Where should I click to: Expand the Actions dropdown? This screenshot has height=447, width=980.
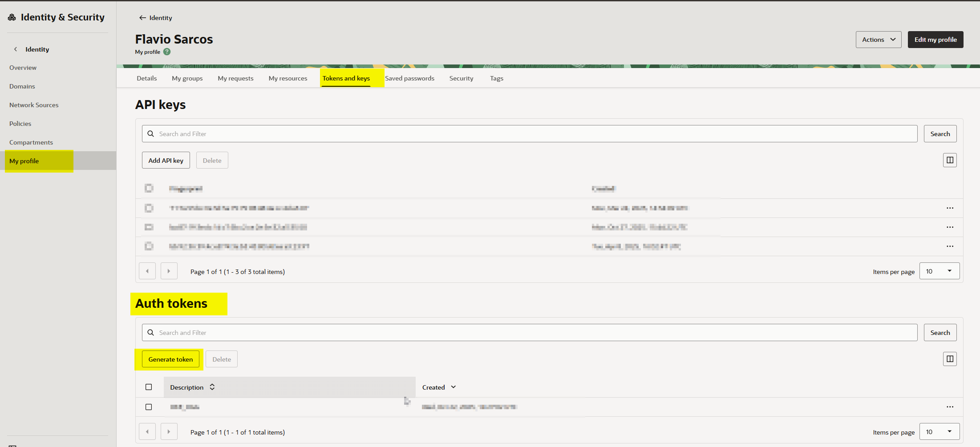(x=878, y=40)
